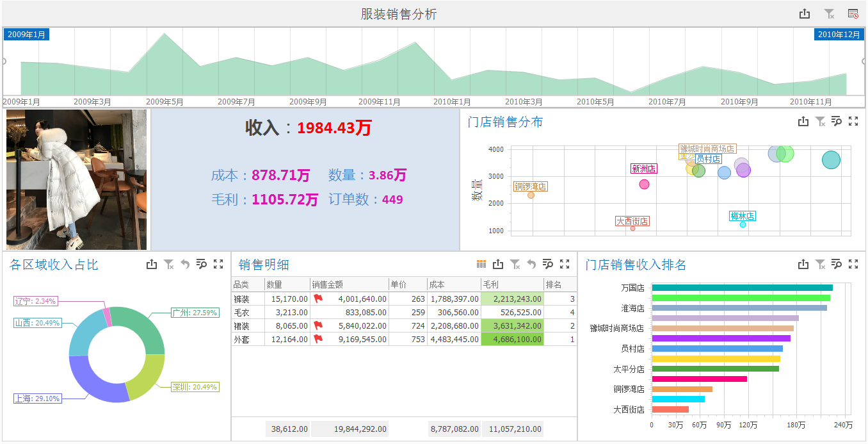Open column chooser in 销售明细 panel

click(481, 264)
